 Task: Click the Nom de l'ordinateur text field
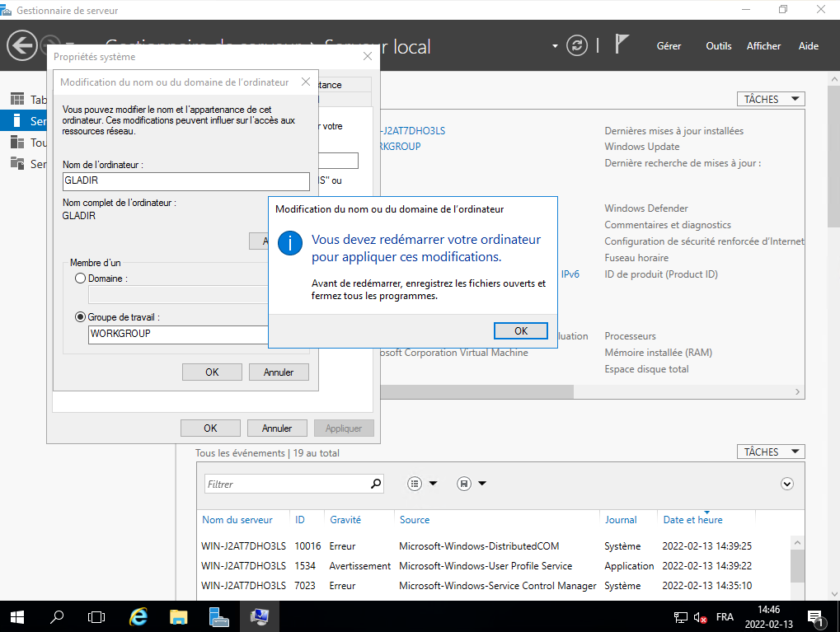coord(185,181)
